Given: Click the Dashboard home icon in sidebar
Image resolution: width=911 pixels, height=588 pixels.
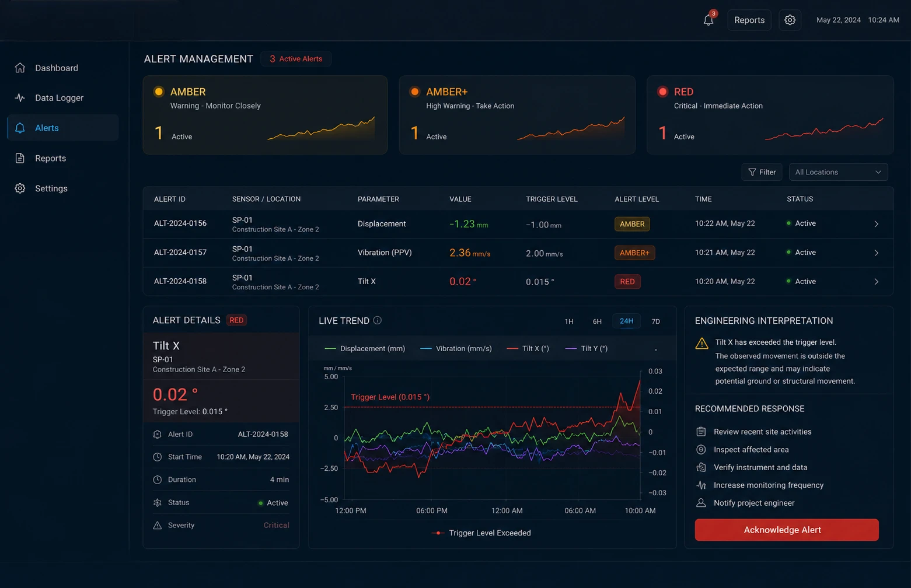Looking at the screenshot, I should pyautogui.click(x=20, y=68).
